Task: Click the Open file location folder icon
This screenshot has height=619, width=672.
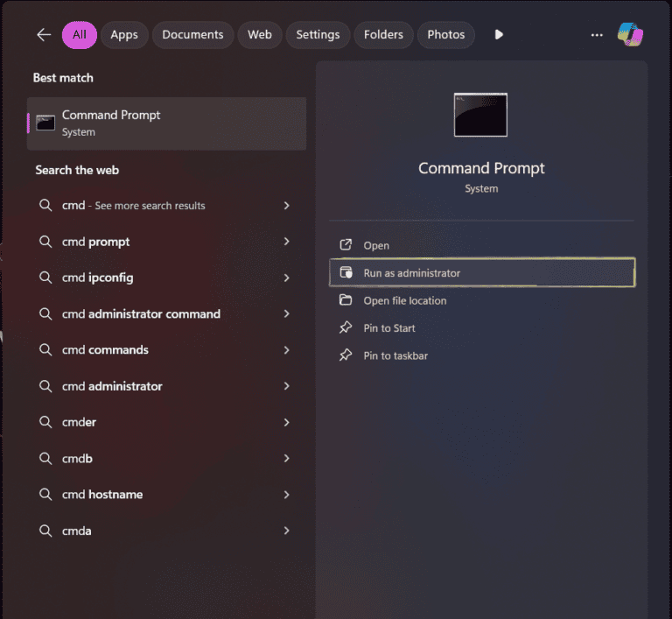Action: pyautogui.click(x=346, y=299)
